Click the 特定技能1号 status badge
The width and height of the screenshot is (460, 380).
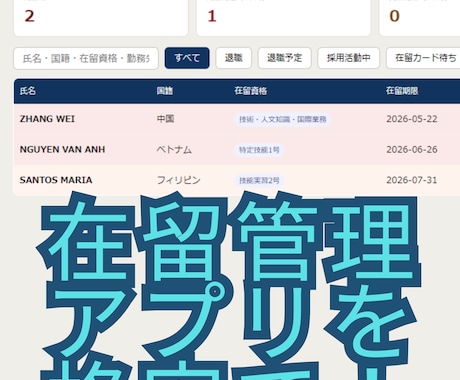point(259,150)
